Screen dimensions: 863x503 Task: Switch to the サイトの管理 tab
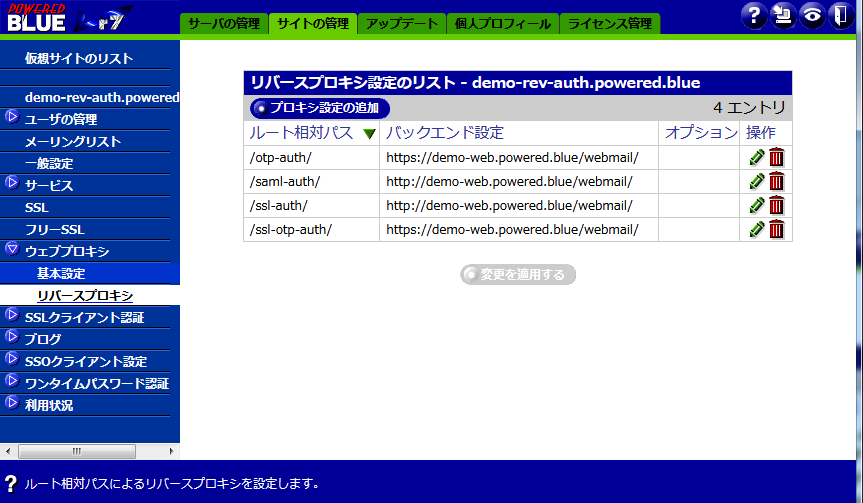tap(313, 24)
